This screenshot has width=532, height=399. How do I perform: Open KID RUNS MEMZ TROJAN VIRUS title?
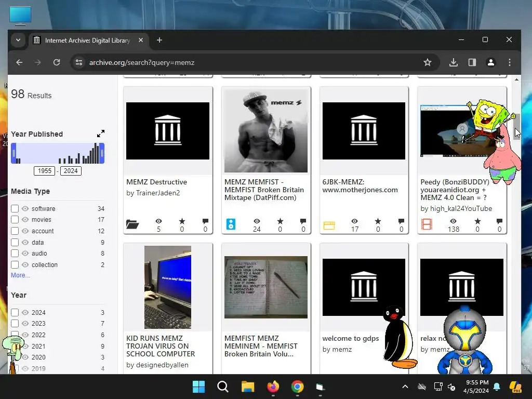(161, 346)
